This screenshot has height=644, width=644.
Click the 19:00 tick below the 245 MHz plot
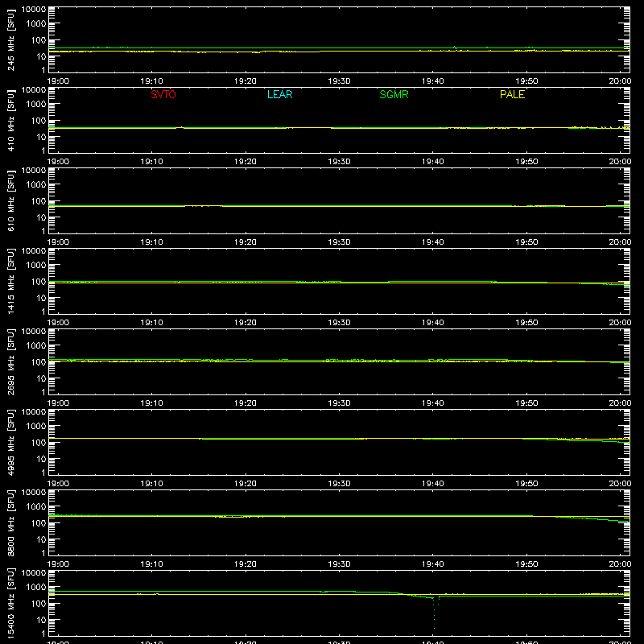pyautogui.click(x=58, y=81)
